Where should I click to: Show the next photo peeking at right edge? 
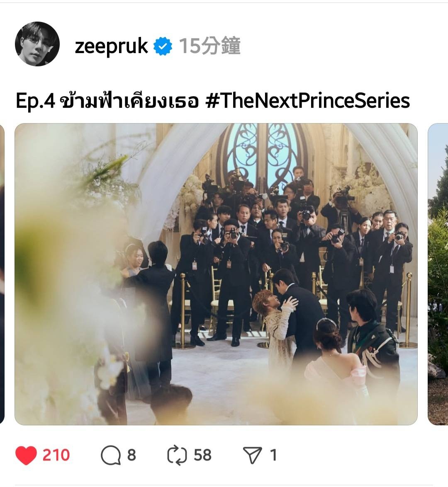(x=438, y=274)
